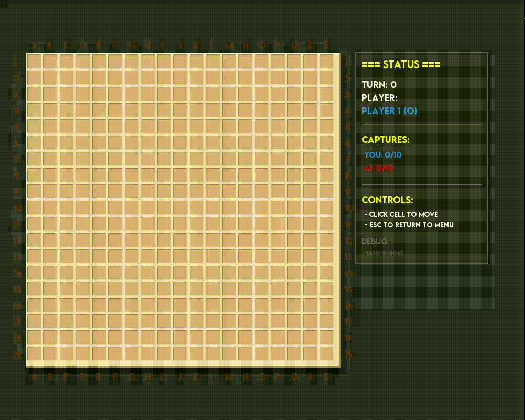Place a stone on cell D4
The width and height of the screenshot is (525, 420).
coord(83,110)
